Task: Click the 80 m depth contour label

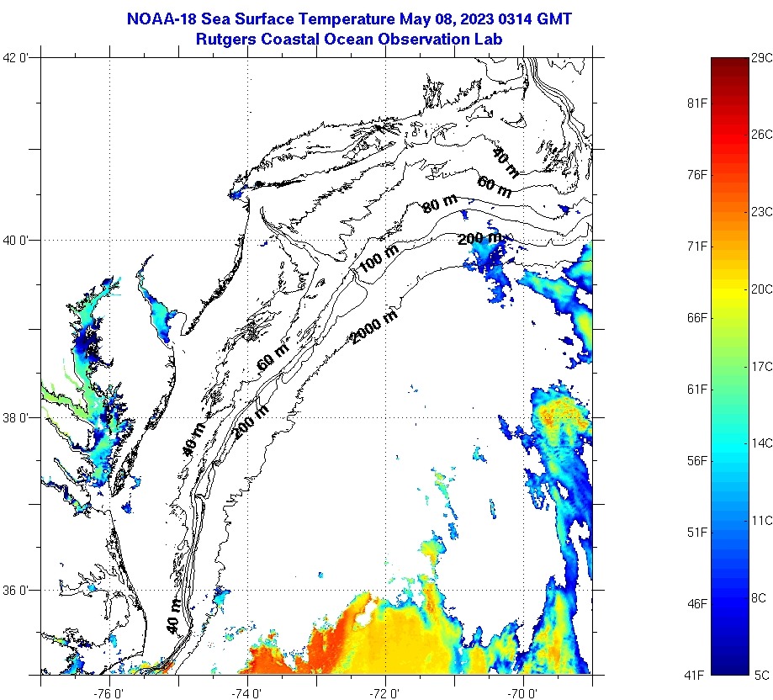Action: point(440,203)
